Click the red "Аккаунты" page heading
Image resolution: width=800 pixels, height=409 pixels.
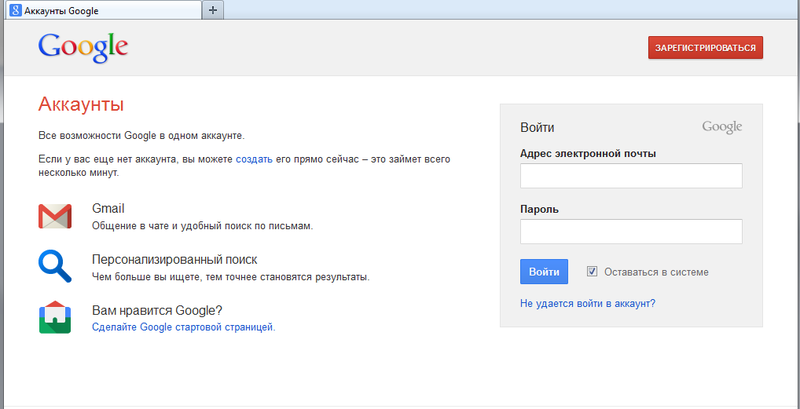point(81,104)
